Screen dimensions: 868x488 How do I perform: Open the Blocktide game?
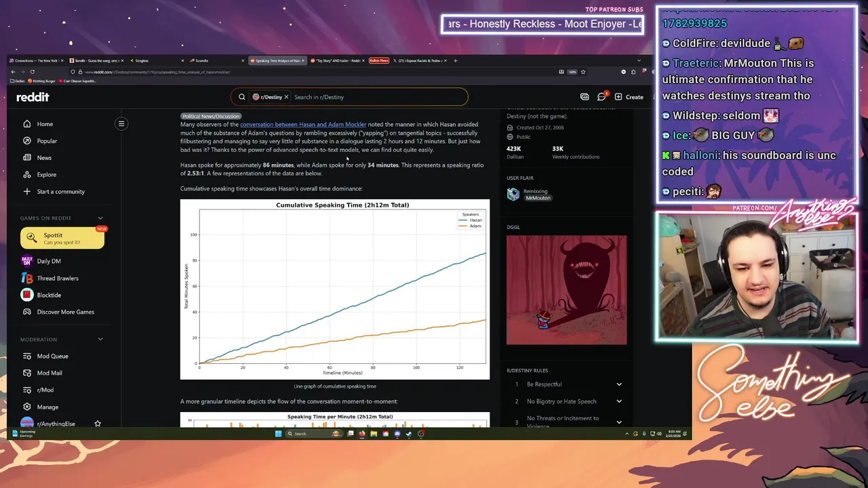point(41,295)
